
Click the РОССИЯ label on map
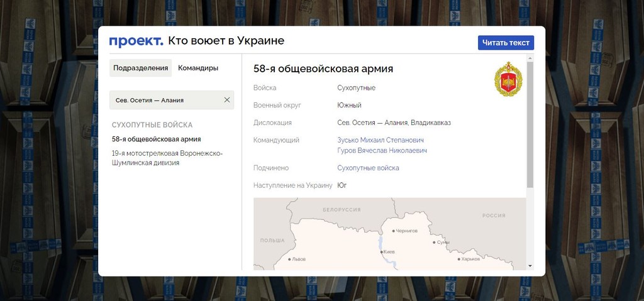click(494, 216)
